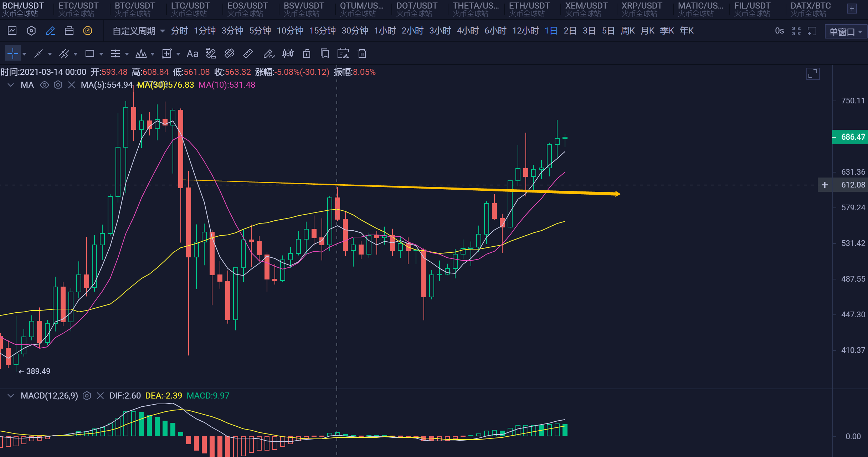
Task: Click the current price label 686.47
Action: coord(850,137)
